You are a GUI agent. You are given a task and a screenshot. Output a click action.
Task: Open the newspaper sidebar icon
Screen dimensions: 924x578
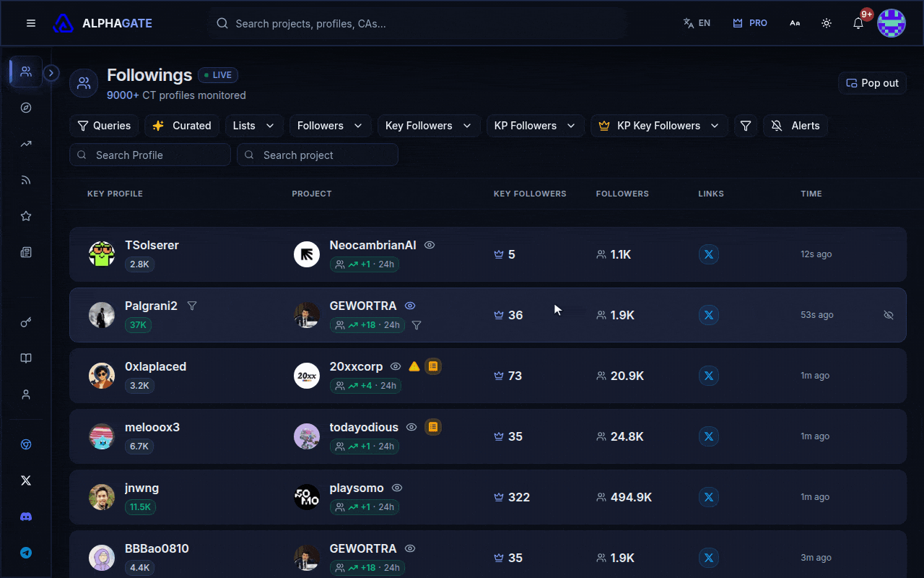pyautogui.click(x=26, y=252)
